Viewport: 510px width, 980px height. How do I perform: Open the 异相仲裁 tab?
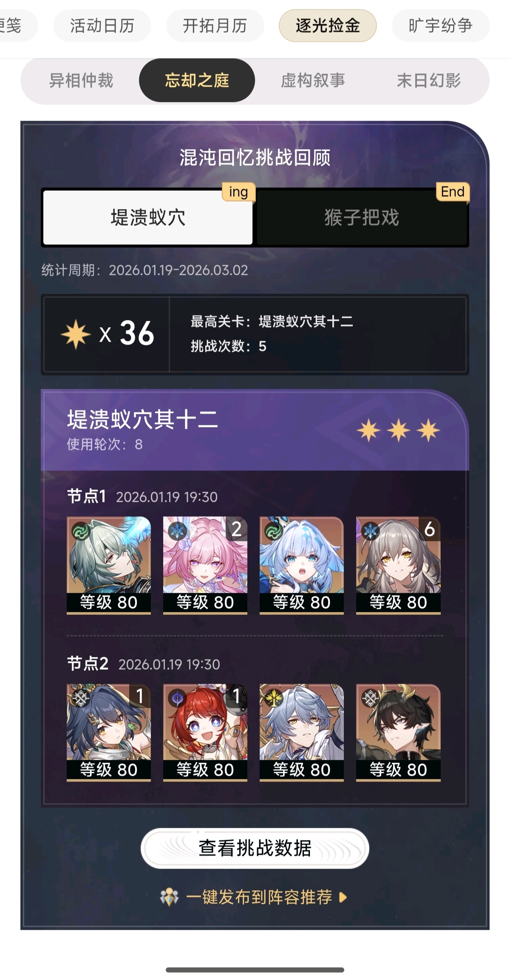click(x=81, y=80)
